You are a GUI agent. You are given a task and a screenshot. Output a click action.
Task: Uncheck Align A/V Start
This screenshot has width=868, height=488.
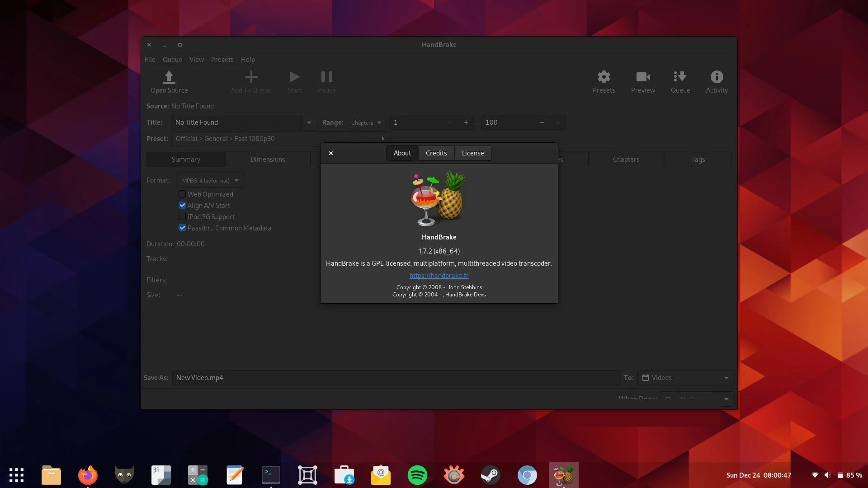pyautogui.click(x=182, y=205)
